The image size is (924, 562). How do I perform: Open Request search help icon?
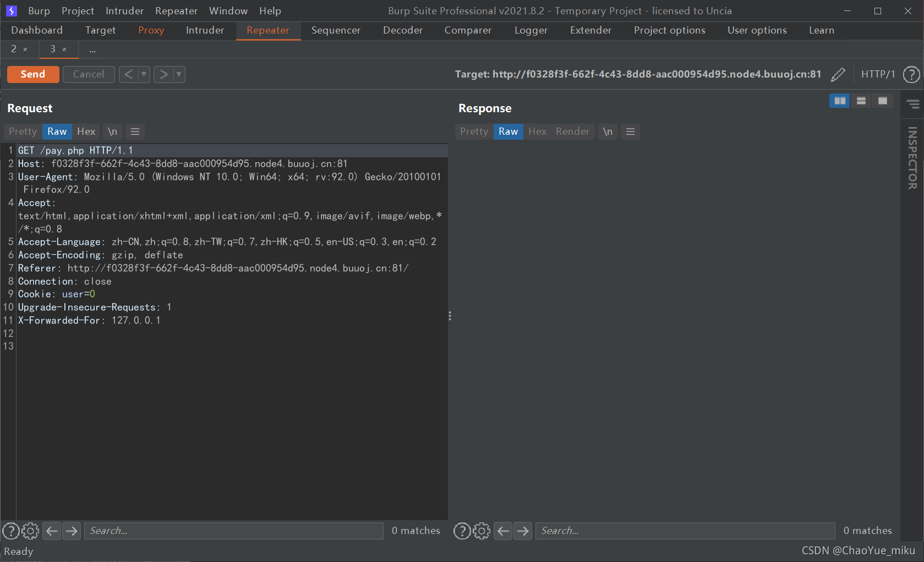pyautogui.click(x=11, y=531)
